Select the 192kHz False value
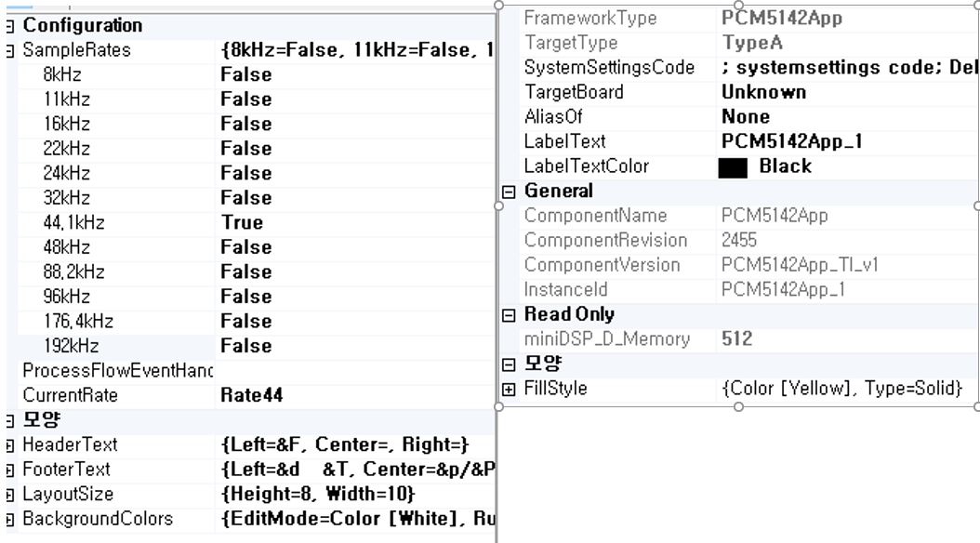 tap(245, 346)
